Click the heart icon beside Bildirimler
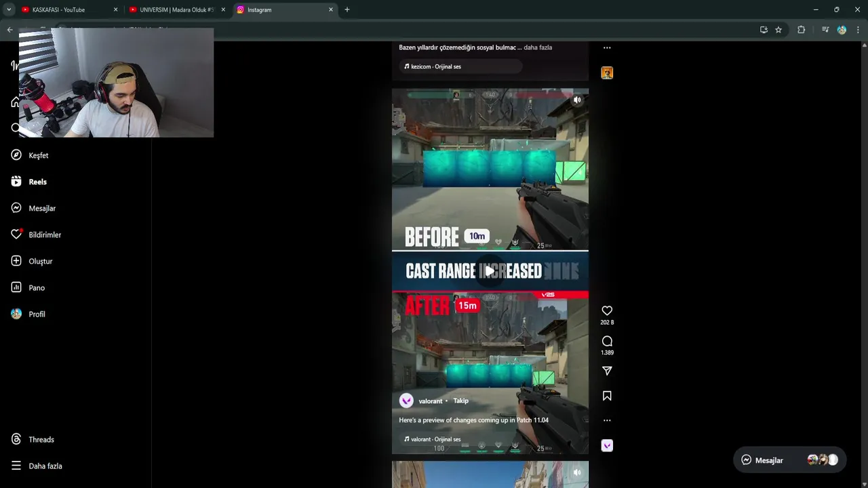The image size is (868, 488). click(16, 235)
